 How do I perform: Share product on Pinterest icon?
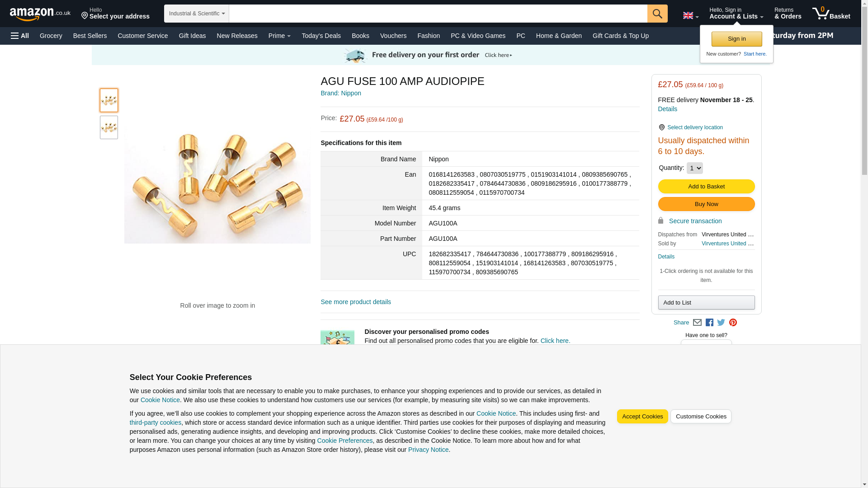pos(733,323)
